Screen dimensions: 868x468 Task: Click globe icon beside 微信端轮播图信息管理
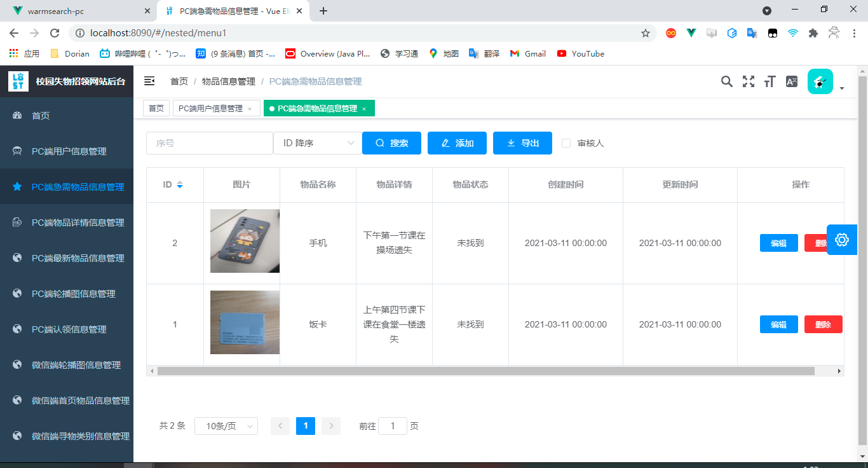pyautogui.click(x=18, y=365)
